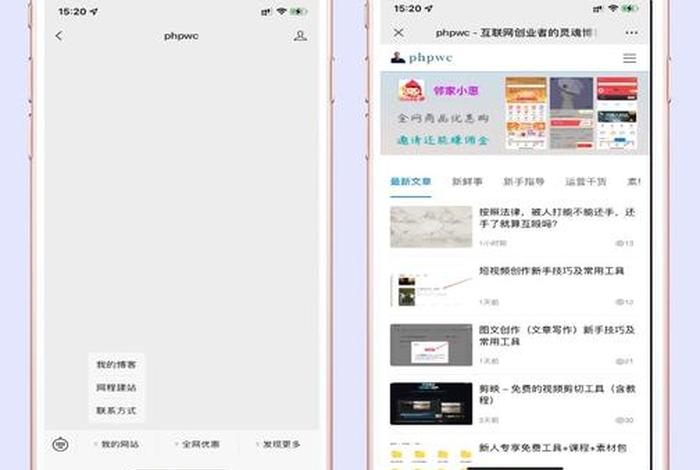Click thumbnail of the 按照法律 article
Image resolution: width=700 pixels, height=470 pixels.
click(x=431, y=227)
